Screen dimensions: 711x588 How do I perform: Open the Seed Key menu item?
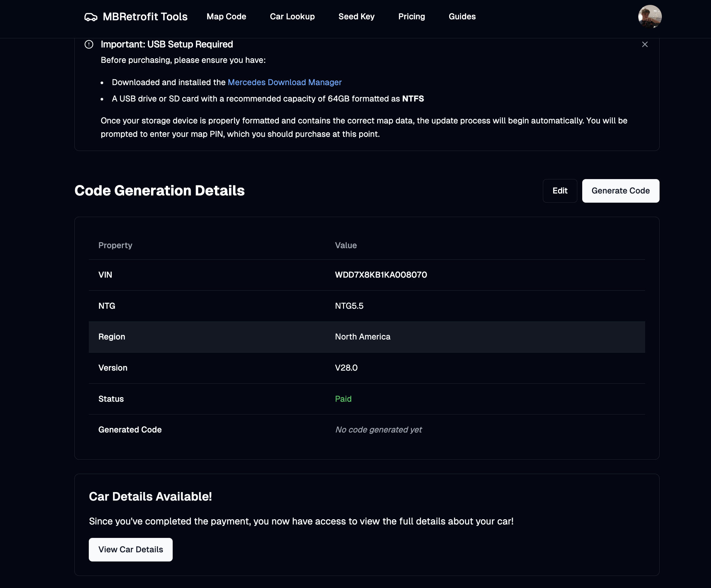click(x=356, y=17)
